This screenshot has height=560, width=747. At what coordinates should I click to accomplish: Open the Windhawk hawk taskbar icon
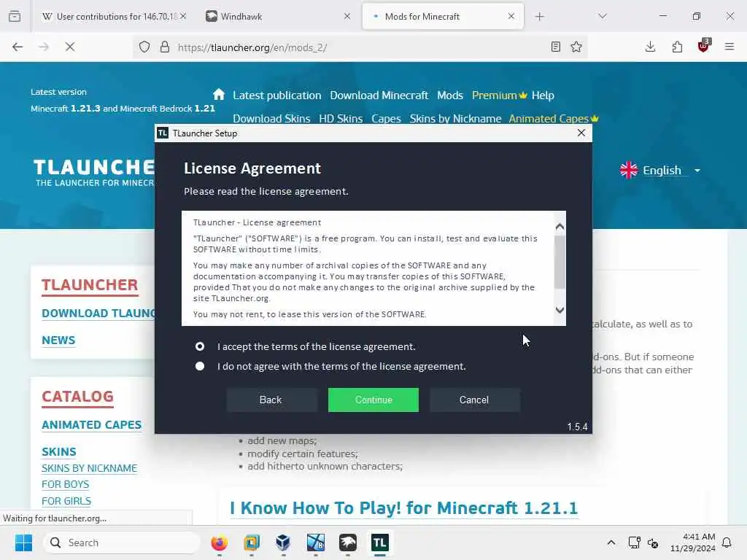click(348, 542)
